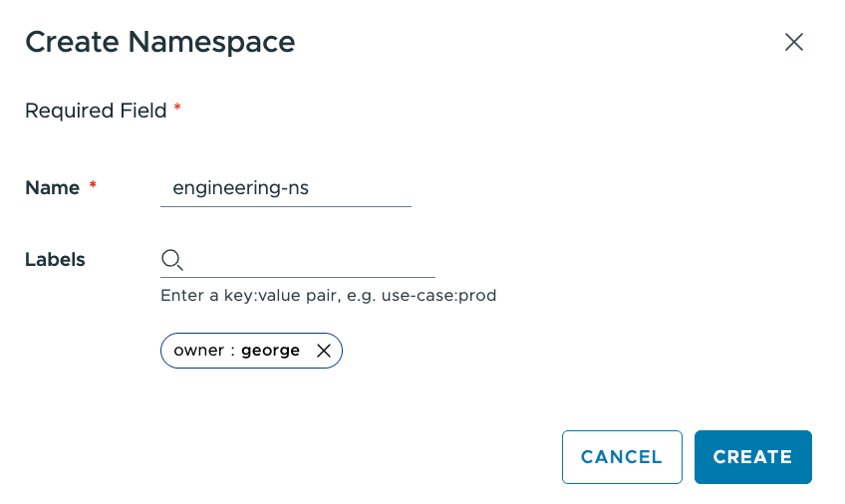Click the red asterisk beside Name

93,186
